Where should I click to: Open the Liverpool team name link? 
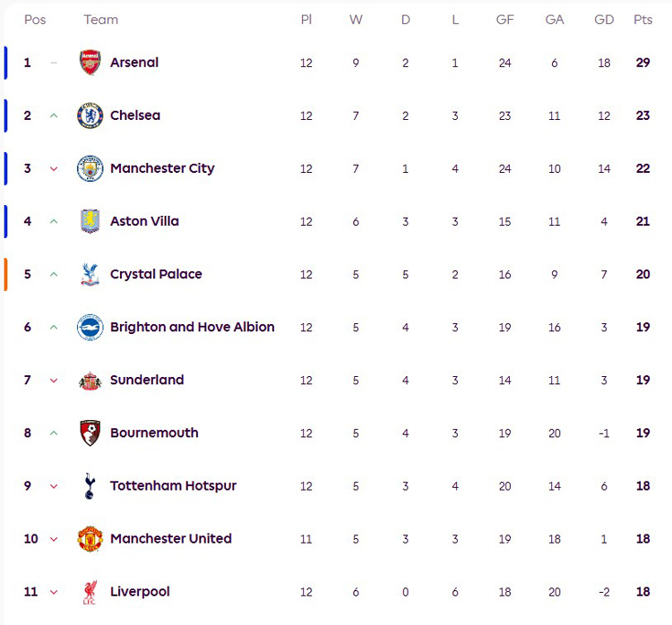pyautogui.click(x=140, y=592)
